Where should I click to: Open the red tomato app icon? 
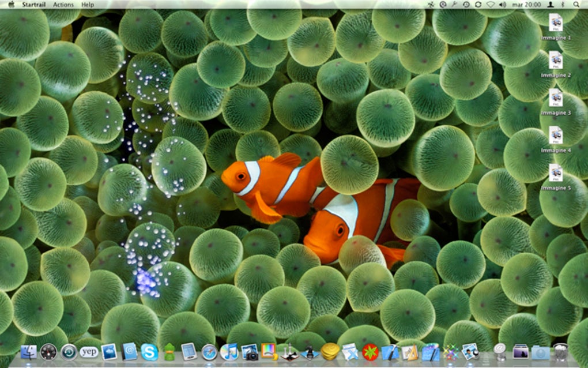(370, 353)
